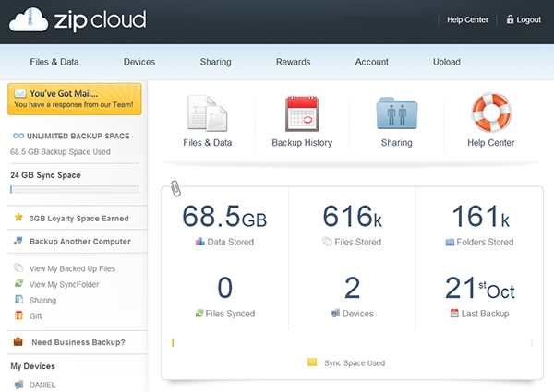
Task: Click the Gift box icon
Action: (x=18, y=315)
